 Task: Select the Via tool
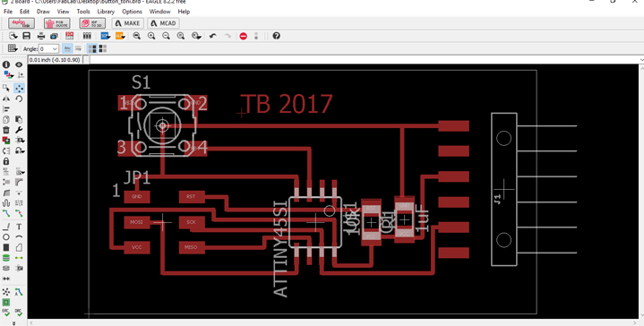pos(6,258)
